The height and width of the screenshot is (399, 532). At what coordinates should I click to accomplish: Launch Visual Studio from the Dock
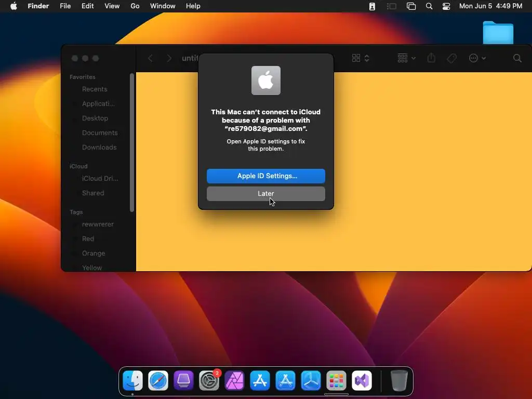click(x=362, y=380)
